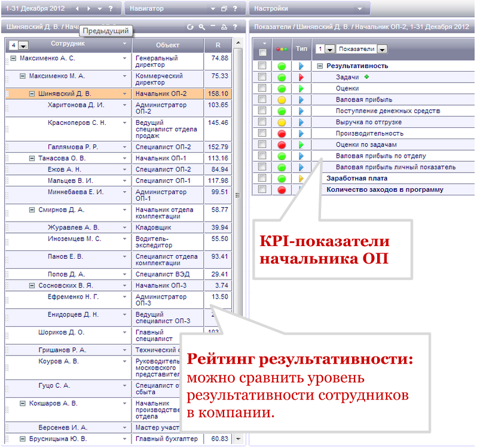The height and width of the screenshot is (448, 477).
Task: Open Настройки dropdown arrow
Action: pos(360,9)
